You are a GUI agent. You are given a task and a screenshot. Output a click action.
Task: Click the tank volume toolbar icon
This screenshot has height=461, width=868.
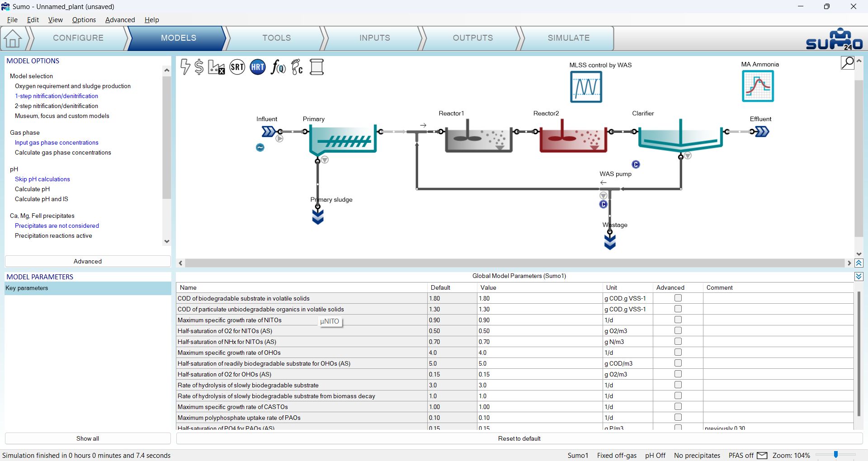click(x=317, y=67)
